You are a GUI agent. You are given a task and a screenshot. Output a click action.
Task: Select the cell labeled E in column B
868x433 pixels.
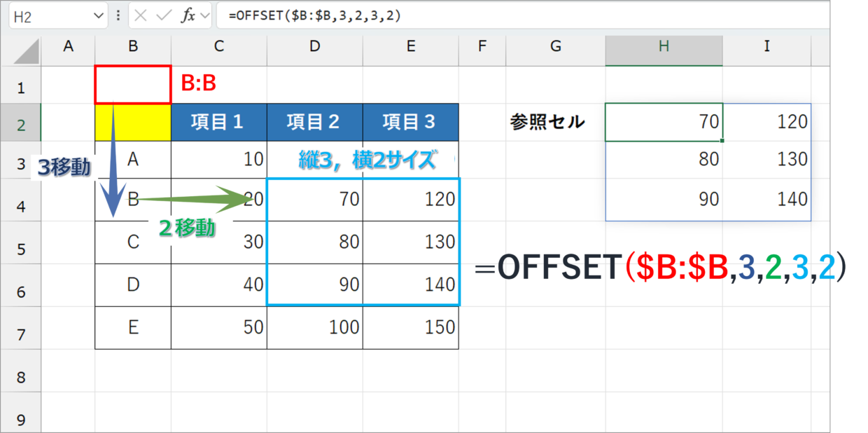[133, 327]
